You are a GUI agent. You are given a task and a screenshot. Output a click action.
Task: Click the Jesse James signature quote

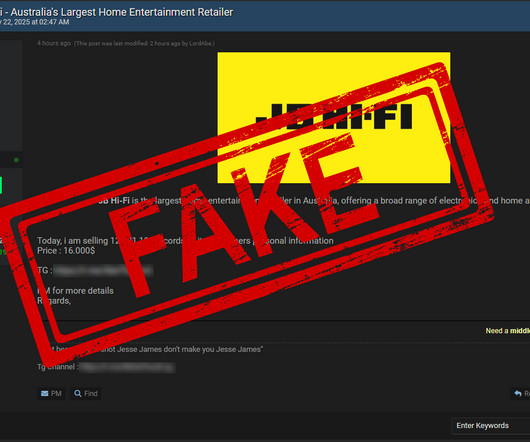[155, 349]
